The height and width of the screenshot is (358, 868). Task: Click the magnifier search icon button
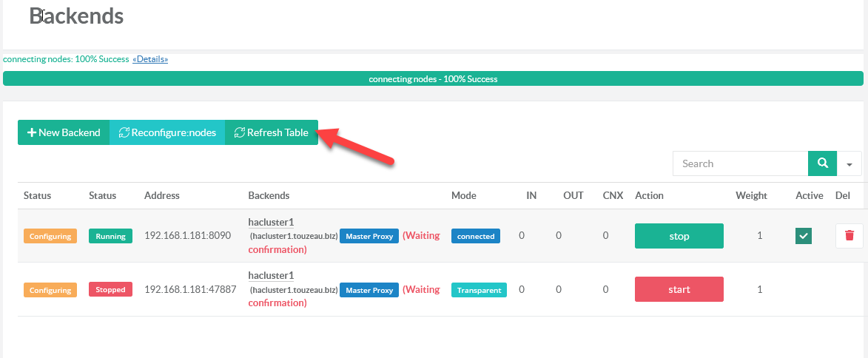(821, 163)
